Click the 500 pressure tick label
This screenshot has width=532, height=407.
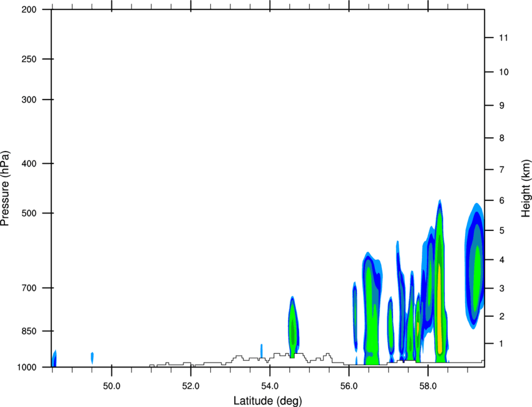click(29, 213)
